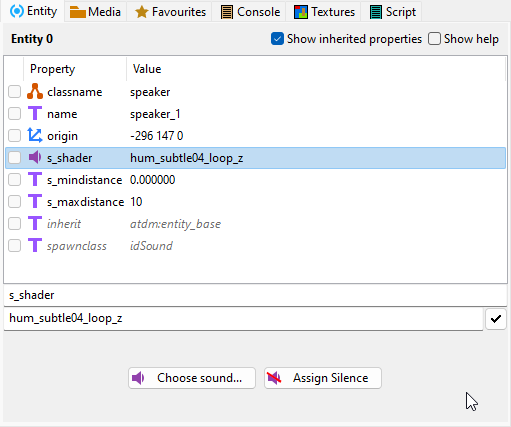Tick the inherit row checkbox
Image resolution: width=511 pixels, height=427 pixels.
click(x=15, y=224)
